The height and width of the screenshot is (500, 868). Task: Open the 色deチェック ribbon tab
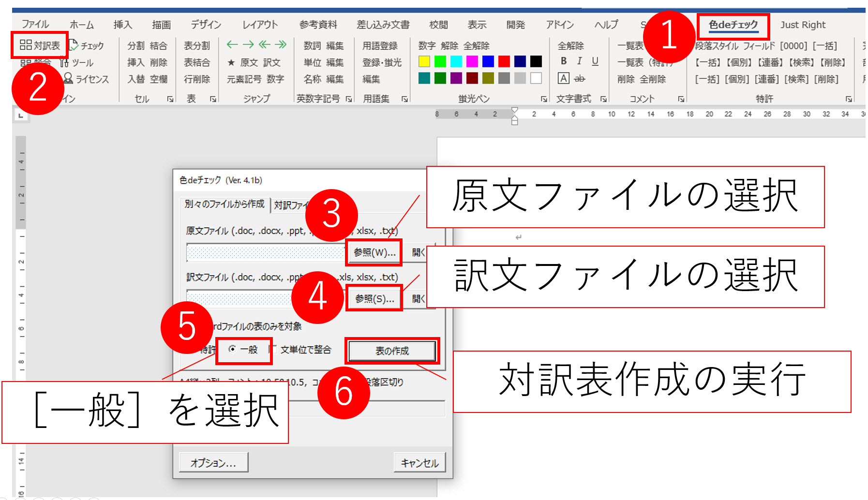733,25
